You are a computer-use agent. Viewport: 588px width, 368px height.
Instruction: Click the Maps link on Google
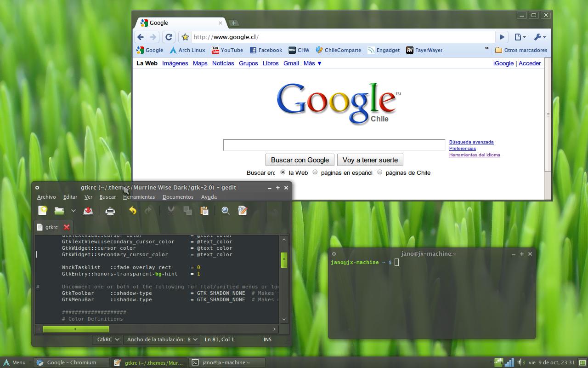(x=200, y=63)
